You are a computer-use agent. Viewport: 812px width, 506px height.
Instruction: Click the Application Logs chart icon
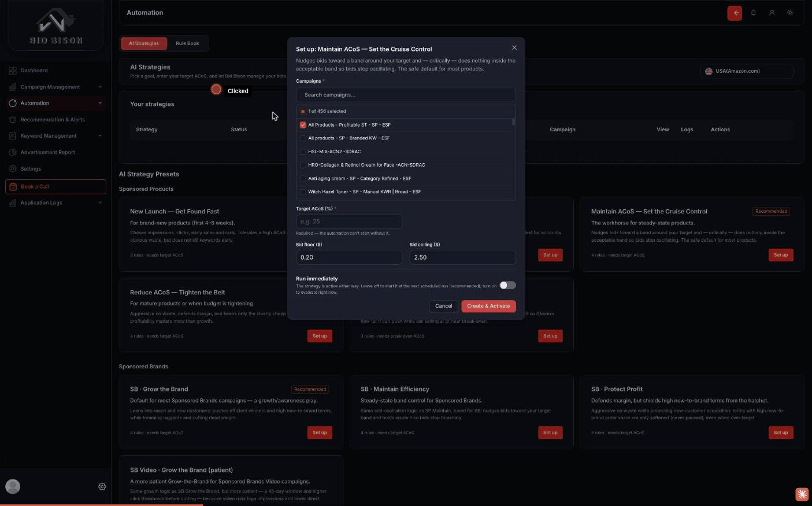(13, 203)
